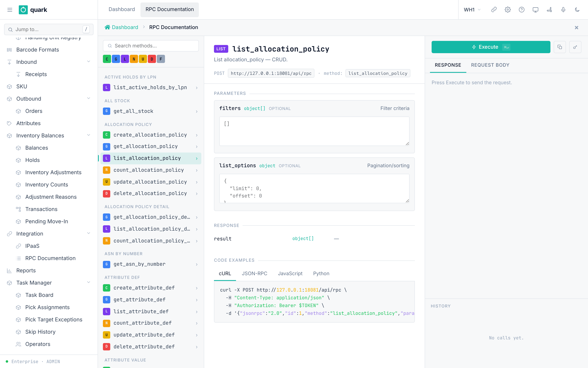The height and width of the screenshot is (368, 588).
Task: Click the monitor display icon
Action: point(535,10)
